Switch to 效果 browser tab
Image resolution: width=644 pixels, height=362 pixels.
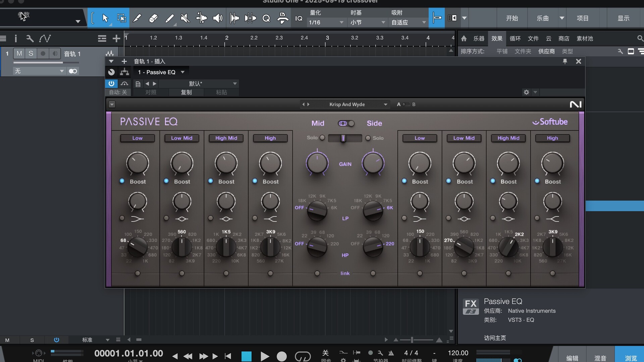click(x=497, y=39)
